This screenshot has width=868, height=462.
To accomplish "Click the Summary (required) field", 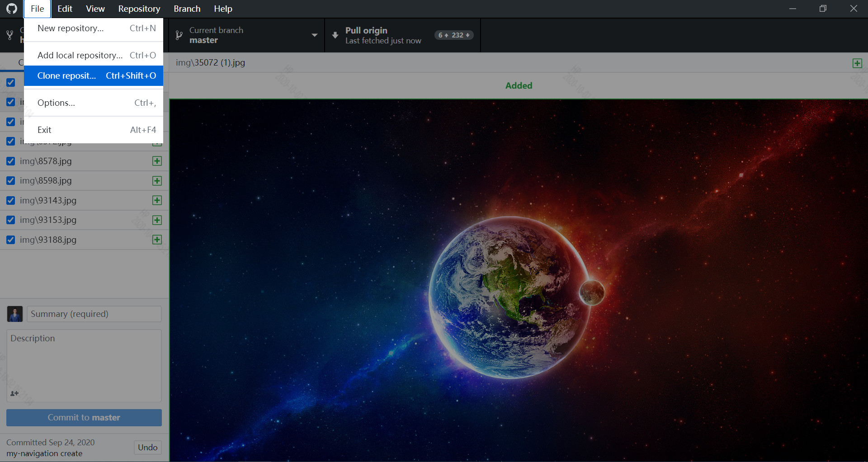I will coord(94,314).
